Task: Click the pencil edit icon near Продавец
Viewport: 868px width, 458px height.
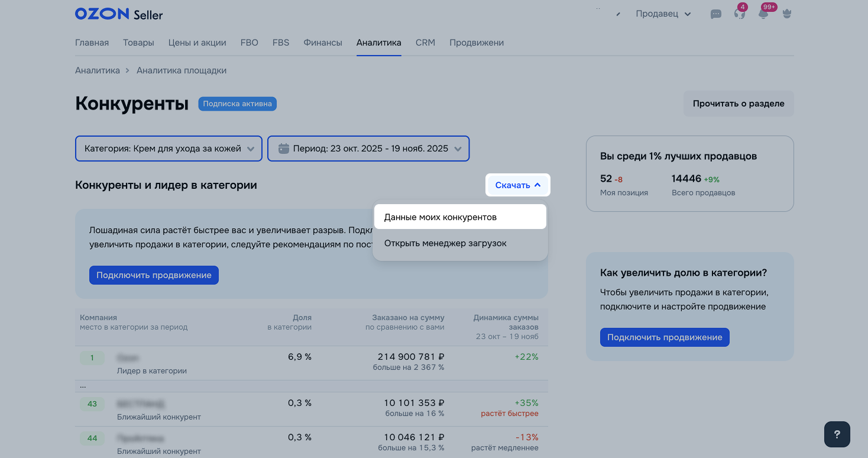Action: (x=618, y=14)
